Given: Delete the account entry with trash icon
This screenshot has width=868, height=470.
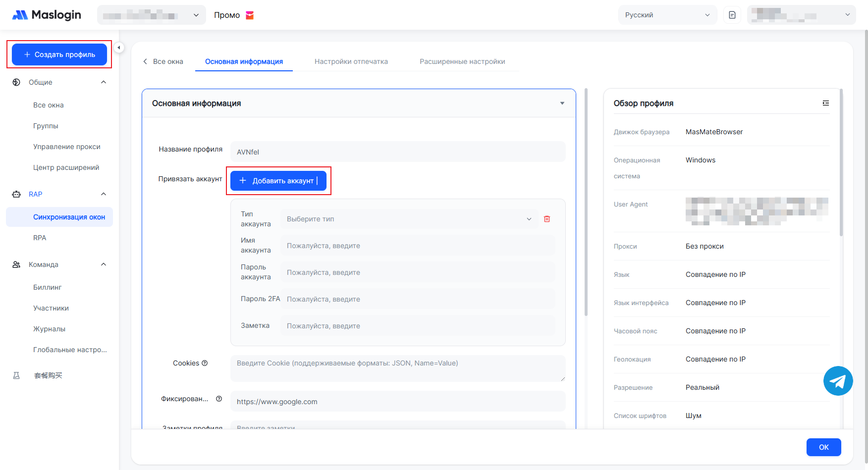Looking at the screenshot, I should coord(547,219).
